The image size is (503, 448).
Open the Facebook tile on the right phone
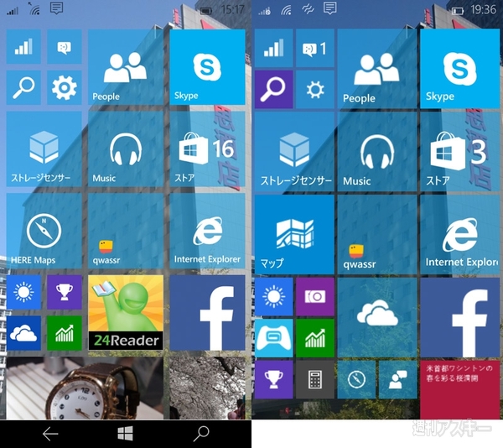click(460, 318)
